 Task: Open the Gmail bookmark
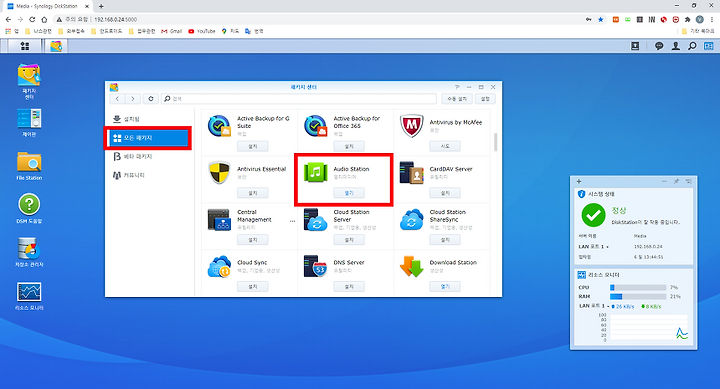coord(172,31)
